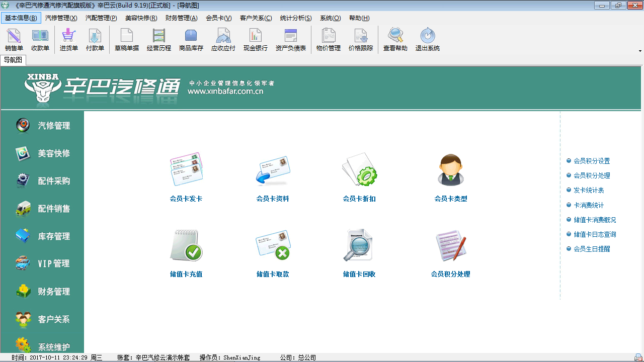Open the 帮助(H) menu

pos(359,18)
